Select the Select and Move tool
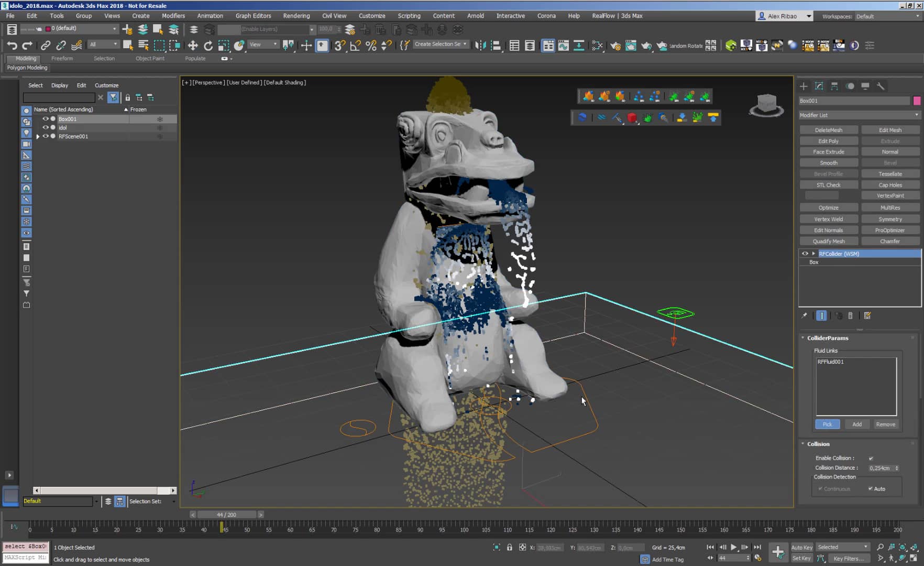This screenshot has height=566, width=924. click(193, 46)
